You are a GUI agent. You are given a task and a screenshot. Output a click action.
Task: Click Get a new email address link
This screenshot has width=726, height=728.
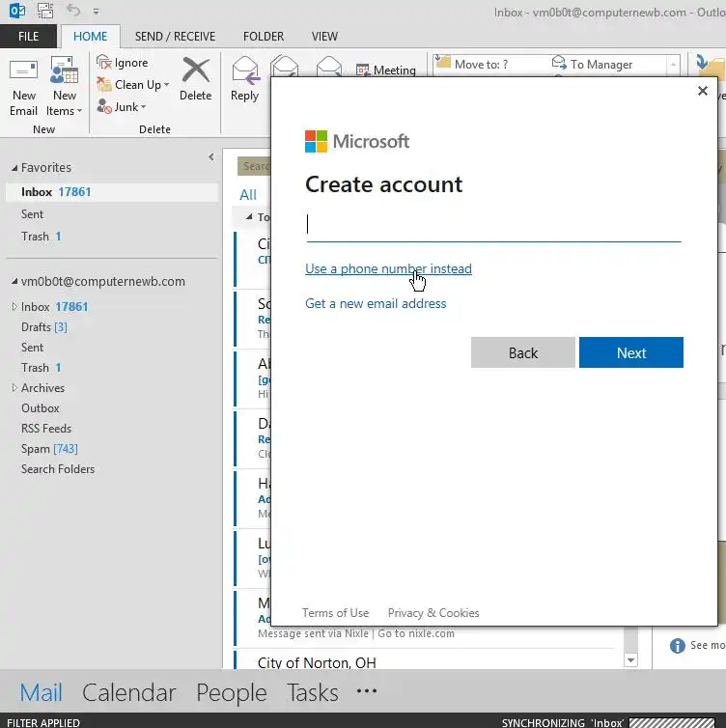[376, 303]
